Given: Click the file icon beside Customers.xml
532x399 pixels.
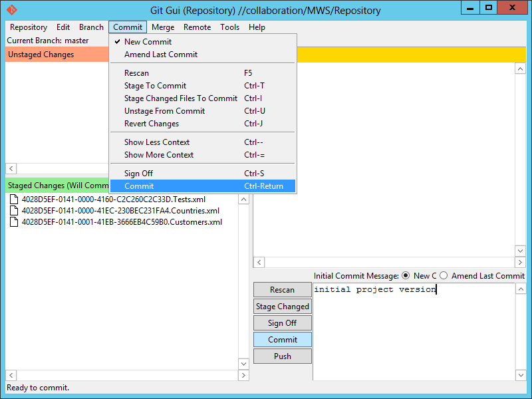Looking at the screenshot, I should pos(14,222).
